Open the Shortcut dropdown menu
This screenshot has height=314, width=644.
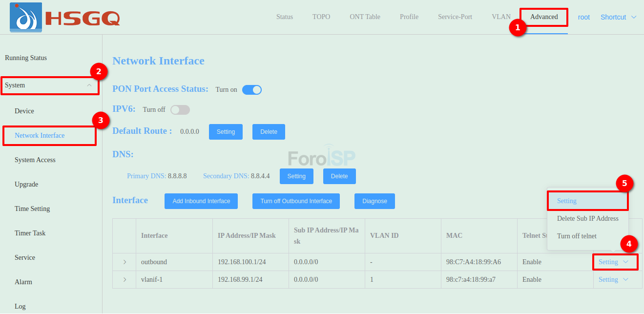618,17
